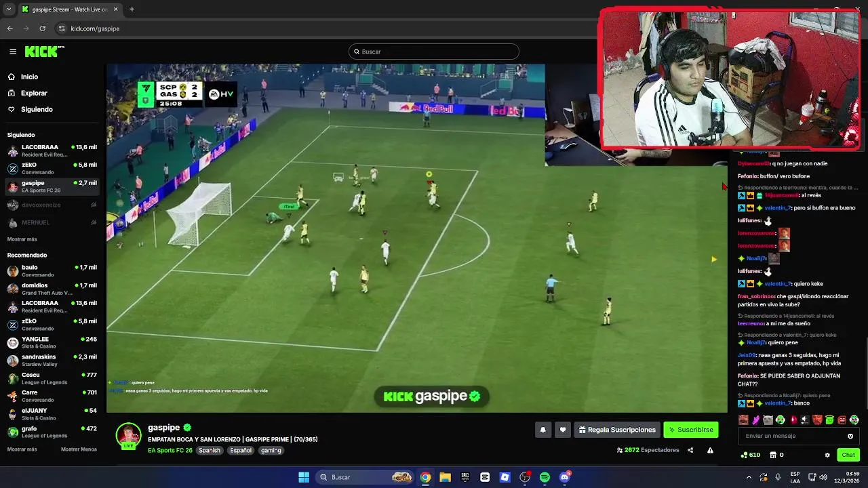Expand Mostrar más under Siguiendo

(x=22, y=239)
